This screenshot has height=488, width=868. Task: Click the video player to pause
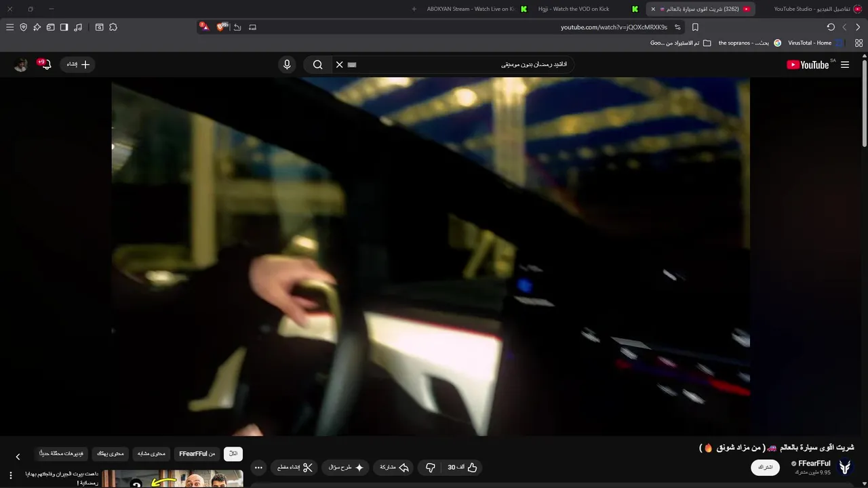431,256
